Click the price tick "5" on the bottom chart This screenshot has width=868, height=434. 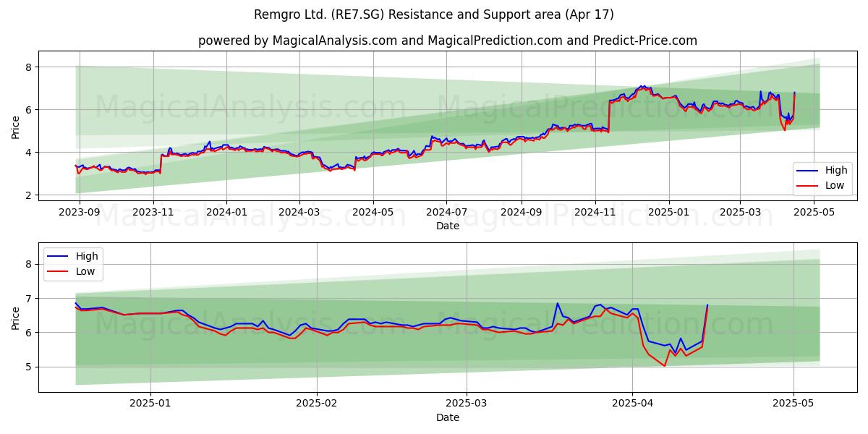click(x=29, y=367)
